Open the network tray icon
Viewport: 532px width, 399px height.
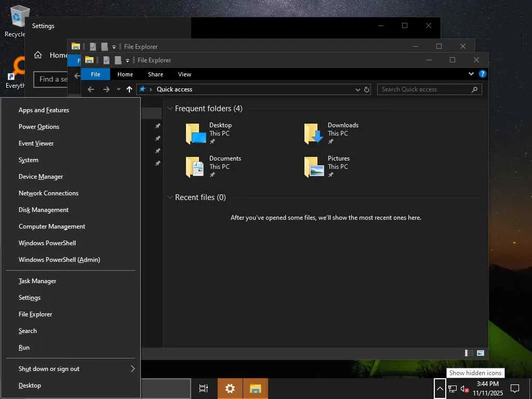[x=453, y=389]
